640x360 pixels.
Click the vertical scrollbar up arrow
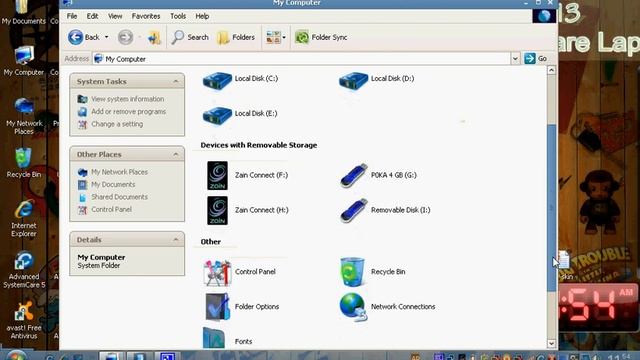[551, 70]
